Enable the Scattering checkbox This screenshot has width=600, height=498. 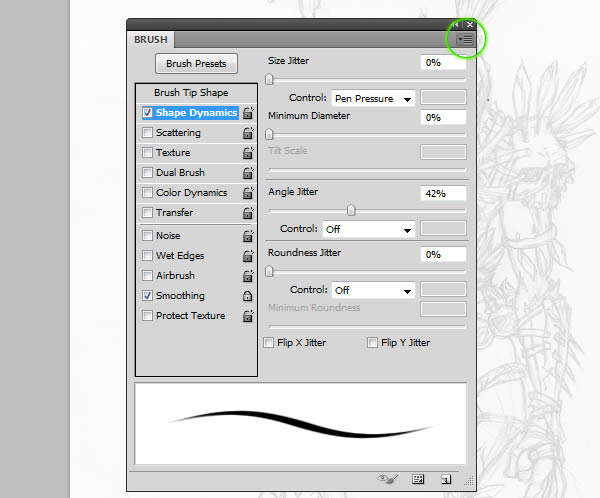click(x=147, y=132)
